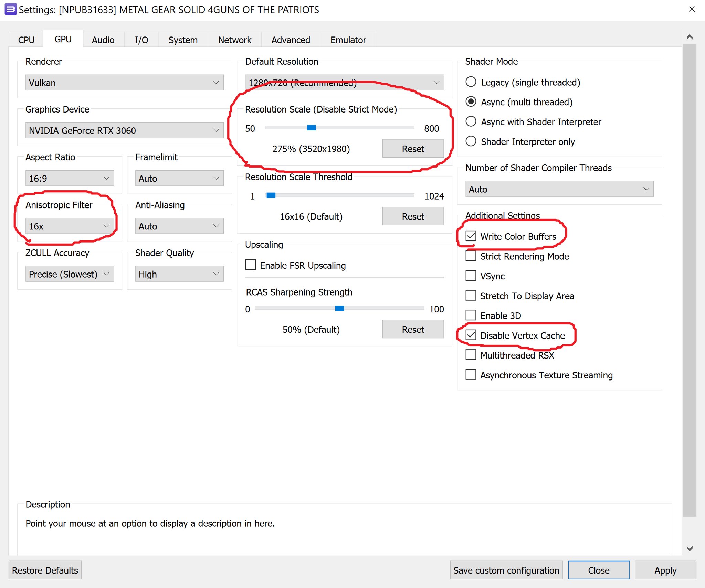Expand the Anisotropic Filter 16x dropdown

[69, 226]
